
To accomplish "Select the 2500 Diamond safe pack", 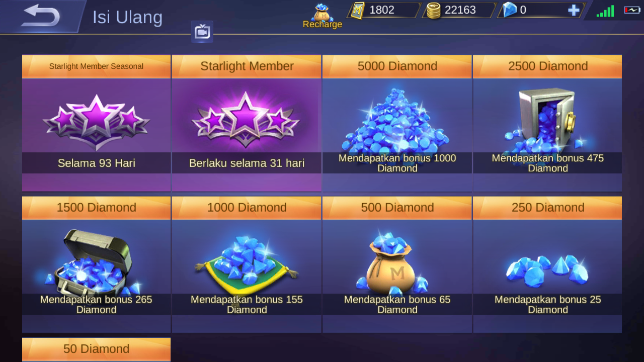I will point(547,123).
